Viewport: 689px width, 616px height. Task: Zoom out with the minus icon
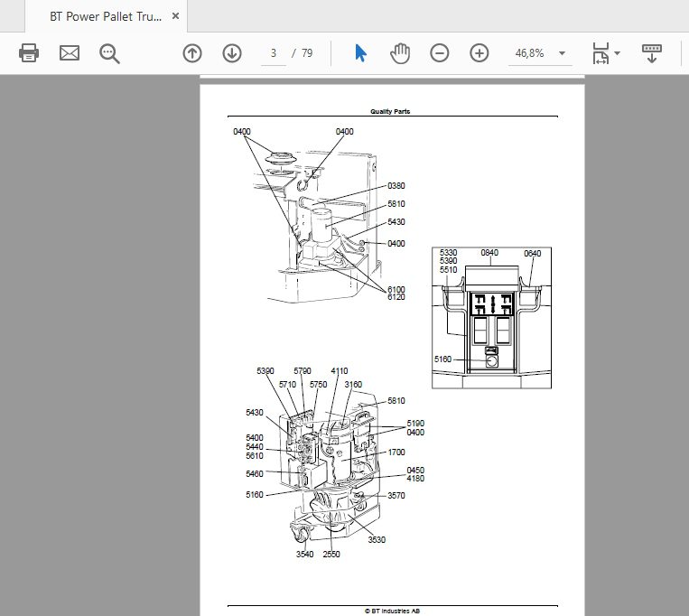(440, 53)
